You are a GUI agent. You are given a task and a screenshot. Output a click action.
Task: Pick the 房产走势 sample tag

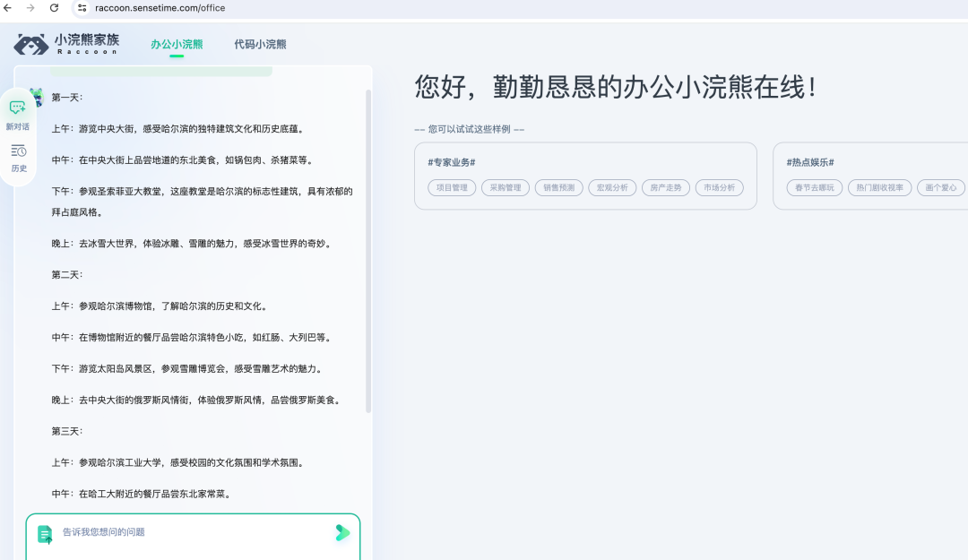[665, 187]
